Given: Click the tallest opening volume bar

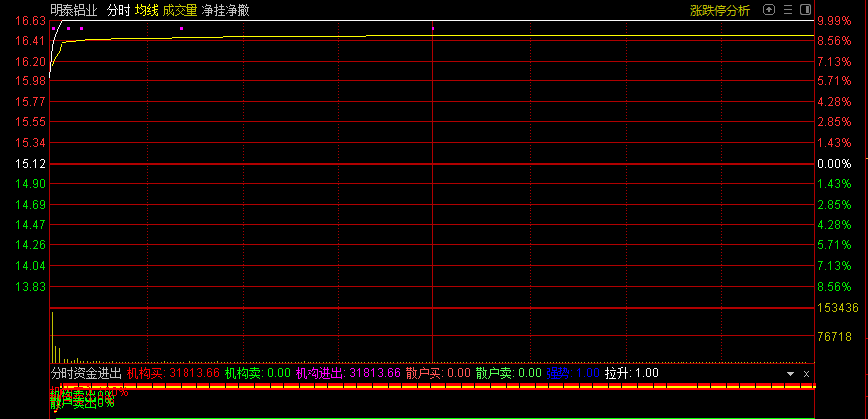Looking at the screenshot, I should (x=52, y=338).
